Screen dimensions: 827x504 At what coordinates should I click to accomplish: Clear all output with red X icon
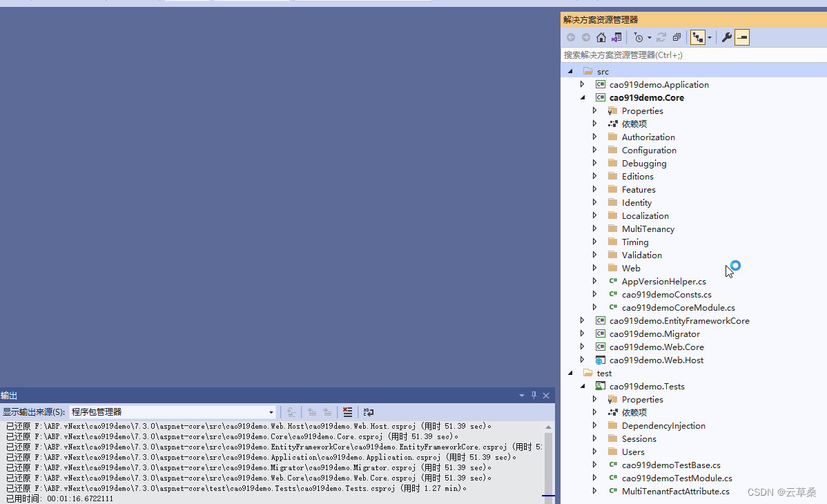click(347, 411)
